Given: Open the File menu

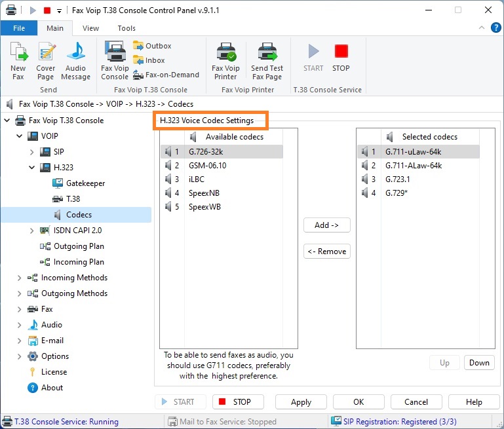Looking at the screenshot, I should (x=19, y=28).
